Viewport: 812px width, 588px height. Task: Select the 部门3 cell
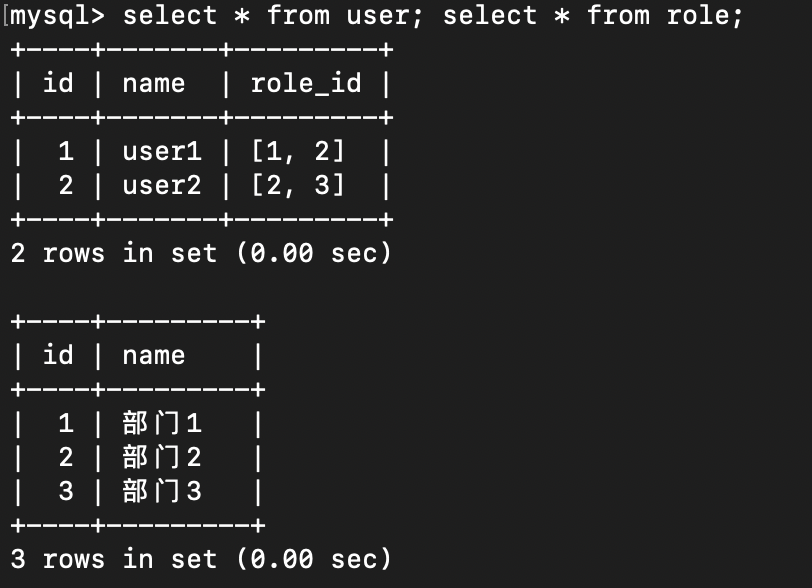point(162,492)
